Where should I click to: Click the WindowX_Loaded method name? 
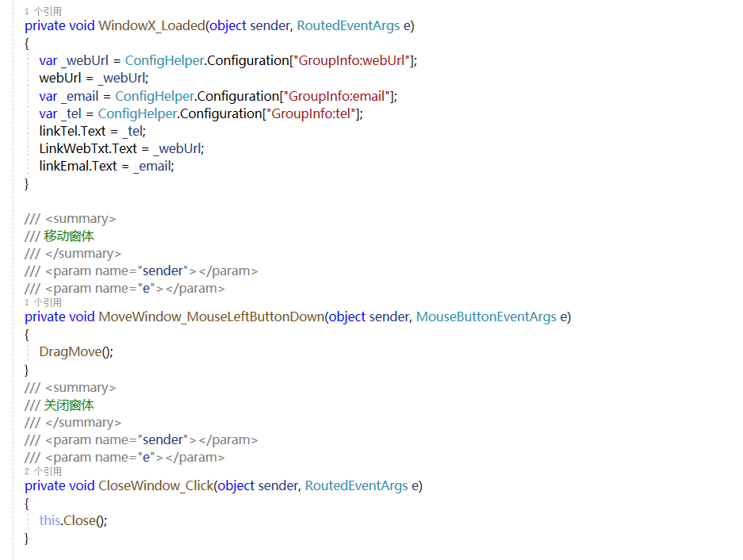(x=151, y=25)
